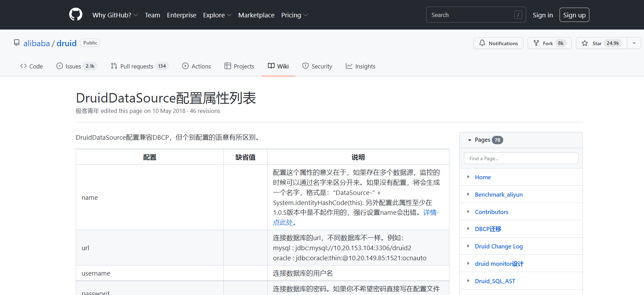View the 8k fork count
This screenshot has width=644, height=295.
(x=561, y=43)
